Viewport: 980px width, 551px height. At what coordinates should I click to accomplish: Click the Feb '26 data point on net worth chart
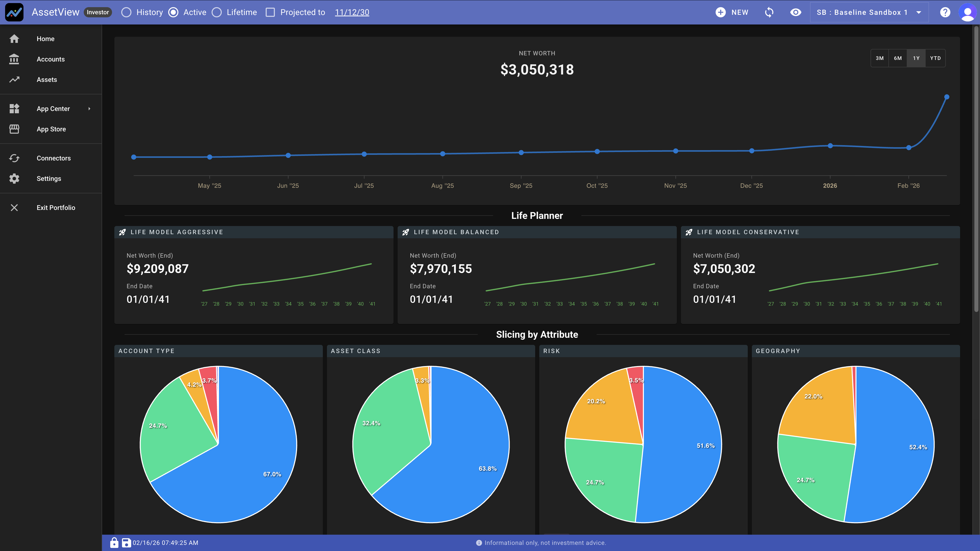point(909,147)
